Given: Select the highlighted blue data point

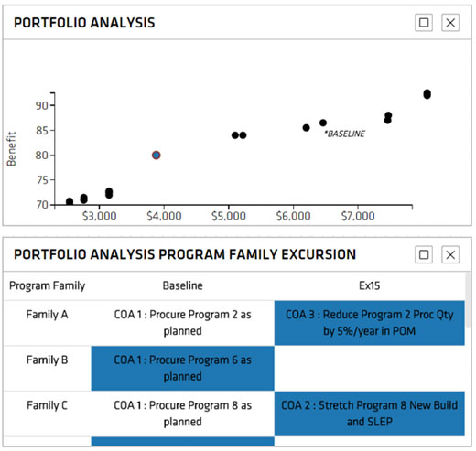Looking at the screenshot, I should [x=157, y=156].
